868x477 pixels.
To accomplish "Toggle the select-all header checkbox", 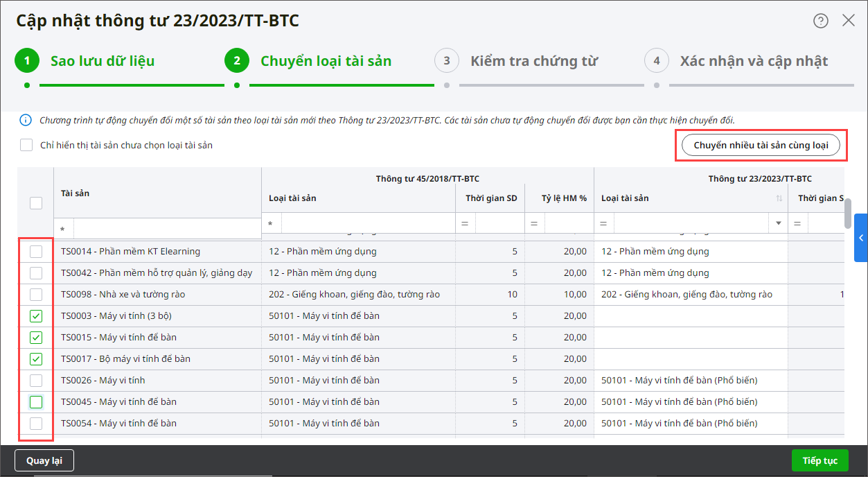I will point(36,203).
